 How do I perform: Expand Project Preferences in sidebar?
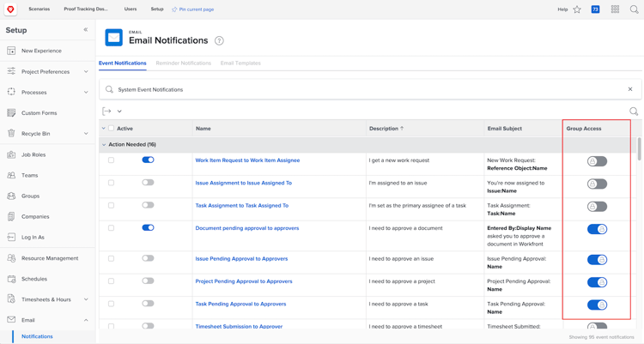pos(86,72)
